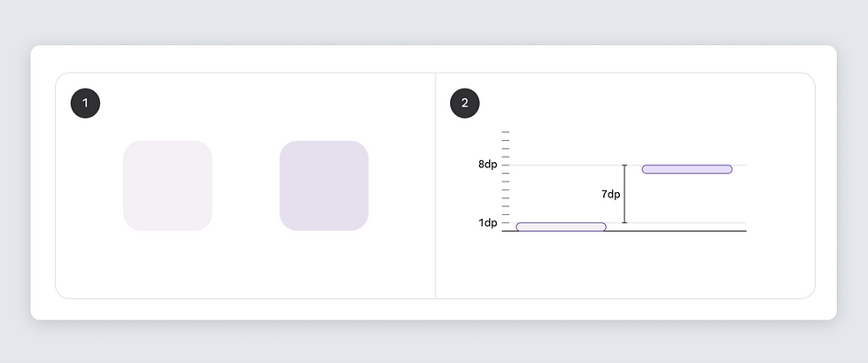Image resolution: width=868 pixels, height=363 pixels.
Task: Click the top cap of measurement bracket
Action: 624,166
